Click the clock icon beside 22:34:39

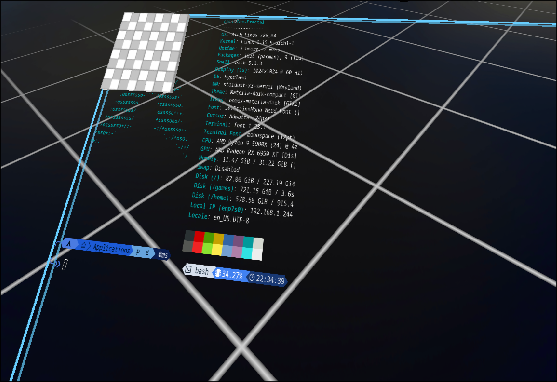tap(252, 277)
